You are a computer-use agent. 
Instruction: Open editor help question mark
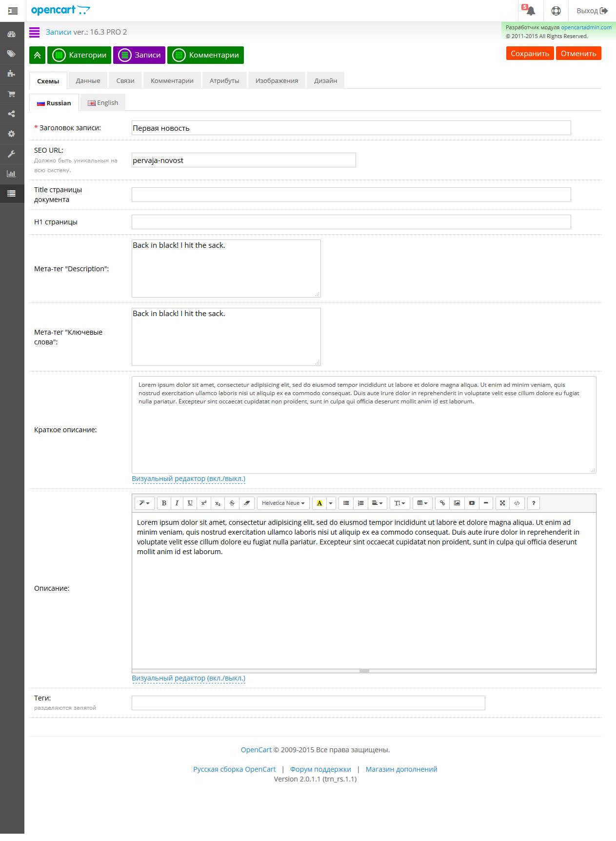click(534, 503)
